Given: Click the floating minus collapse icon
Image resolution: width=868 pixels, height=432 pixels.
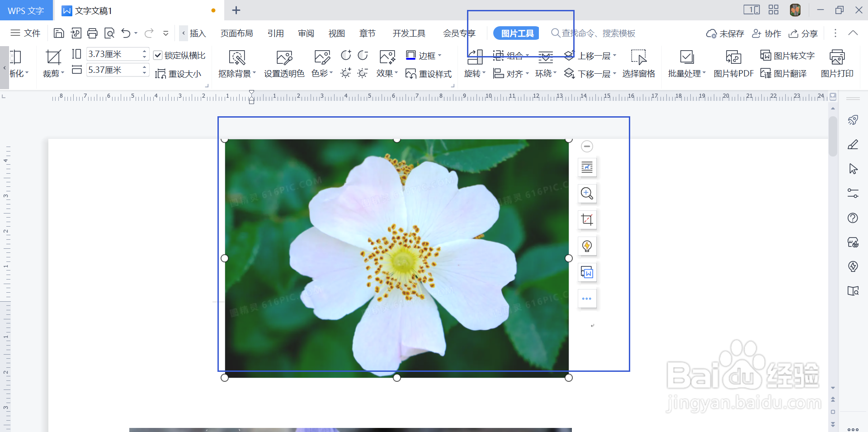Looking at the screenshot, I should pos(587,146).
